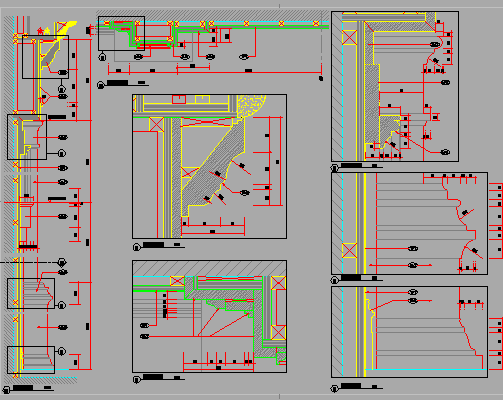Click the callout box on the top ceiling section strip
503x400 pixels.
point(121,33)
